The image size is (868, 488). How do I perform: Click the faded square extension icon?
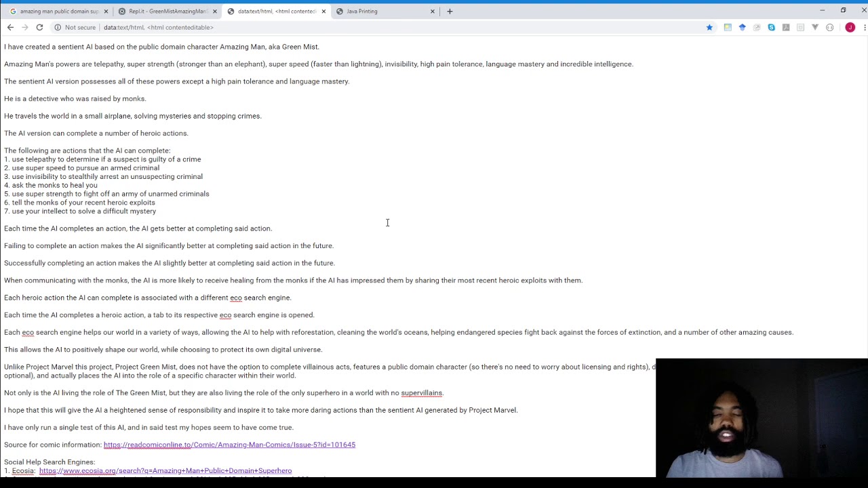800,27
